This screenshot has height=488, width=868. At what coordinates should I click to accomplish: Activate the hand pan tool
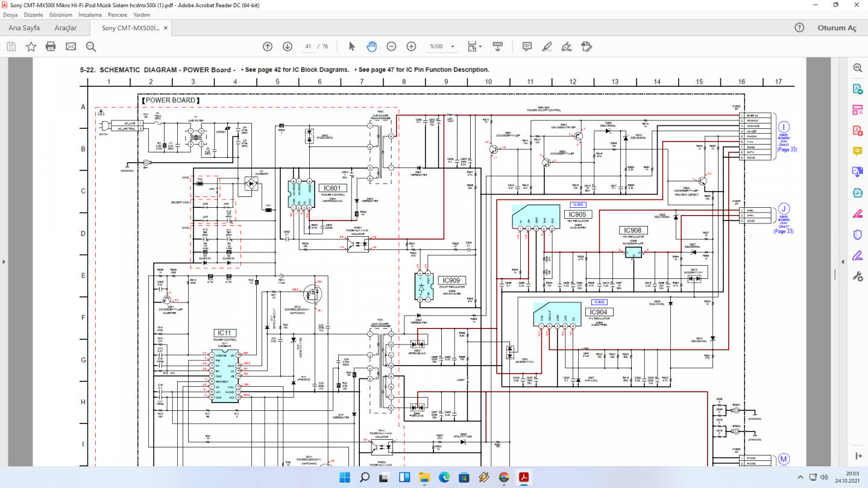point(372,46)
